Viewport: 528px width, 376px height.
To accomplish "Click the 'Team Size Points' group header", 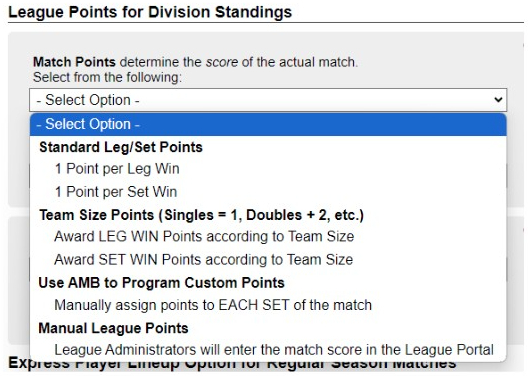I will [x=201, y=215].
